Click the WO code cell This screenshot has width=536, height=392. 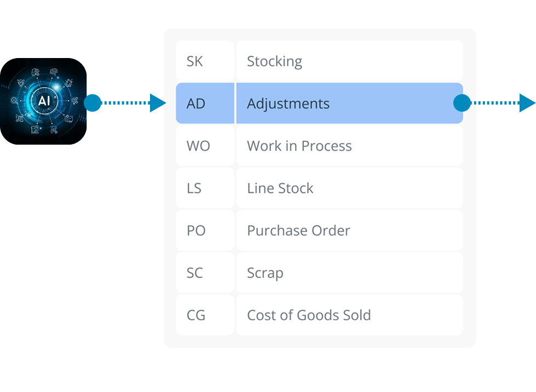tap(198, 146)
